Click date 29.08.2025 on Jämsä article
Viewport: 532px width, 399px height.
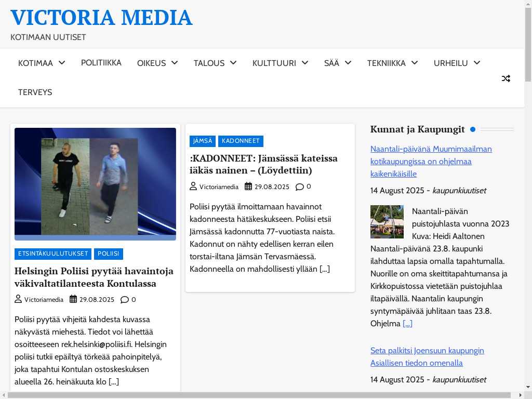click(272, 187)
